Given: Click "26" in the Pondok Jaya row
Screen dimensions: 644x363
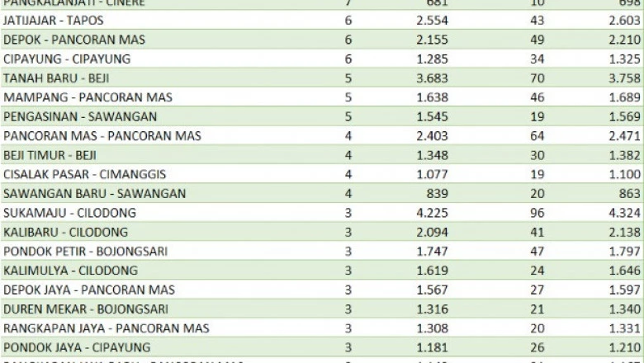Looking at the screenshot, I should [x=537, y=347].
